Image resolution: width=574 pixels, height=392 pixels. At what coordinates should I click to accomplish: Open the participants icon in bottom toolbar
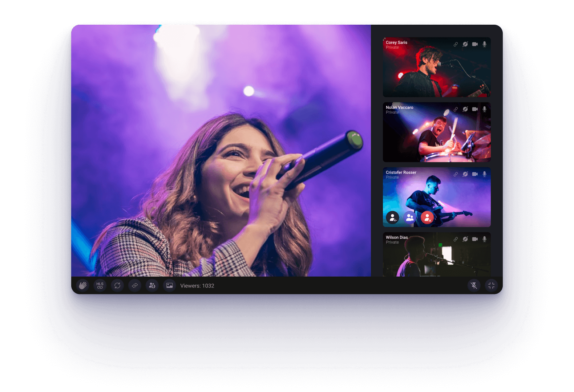(152, 286)
